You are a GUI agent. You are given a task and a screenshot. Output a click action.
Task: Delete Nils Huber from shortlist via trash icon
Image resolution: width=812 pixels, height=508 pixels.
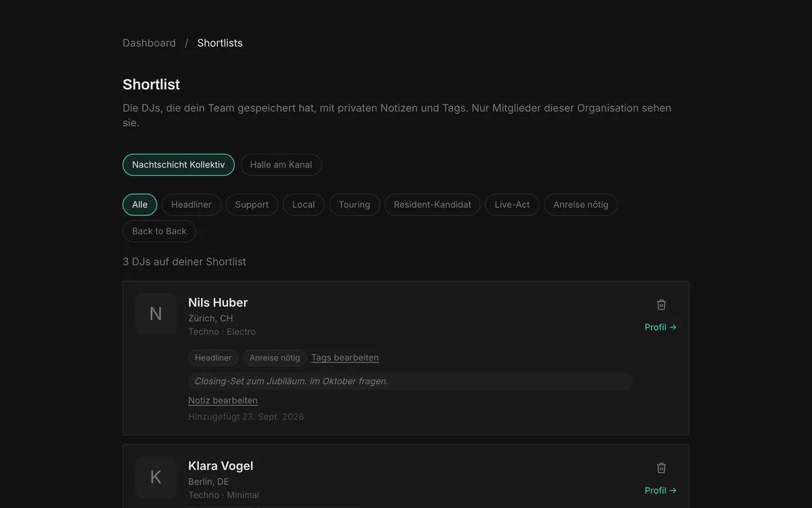(661, 305)
